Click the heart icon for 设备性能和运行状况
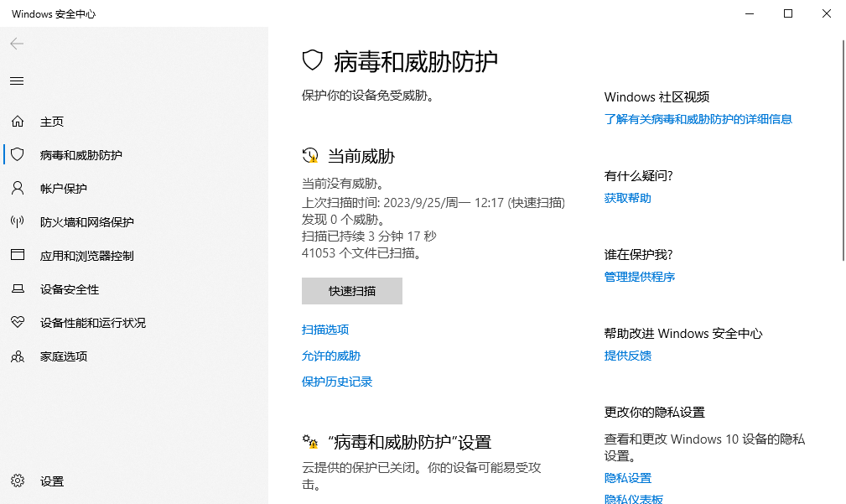 coord(18,322)
